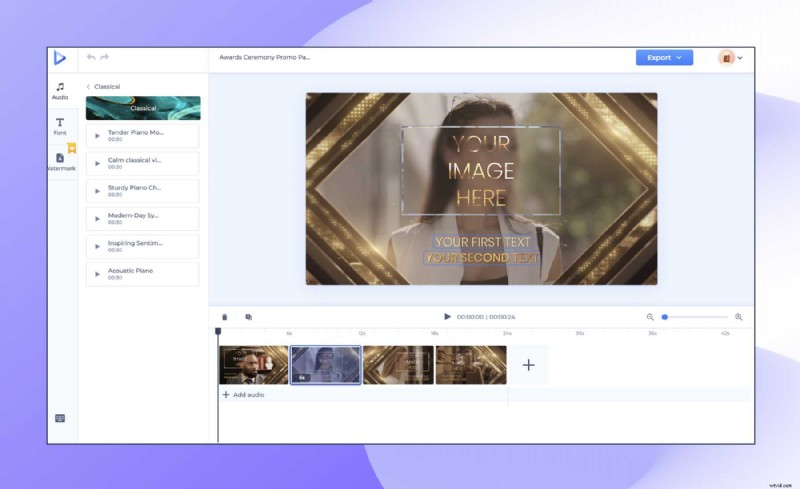Expand the user account menu
This screenshot has height=489, width=800.
pos(731,58)
